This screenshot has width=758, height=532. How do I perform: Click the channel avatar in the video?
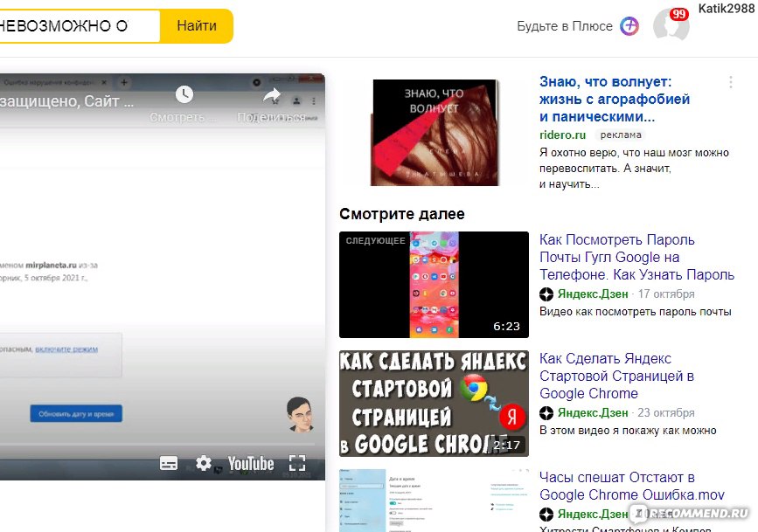[299, 413]
